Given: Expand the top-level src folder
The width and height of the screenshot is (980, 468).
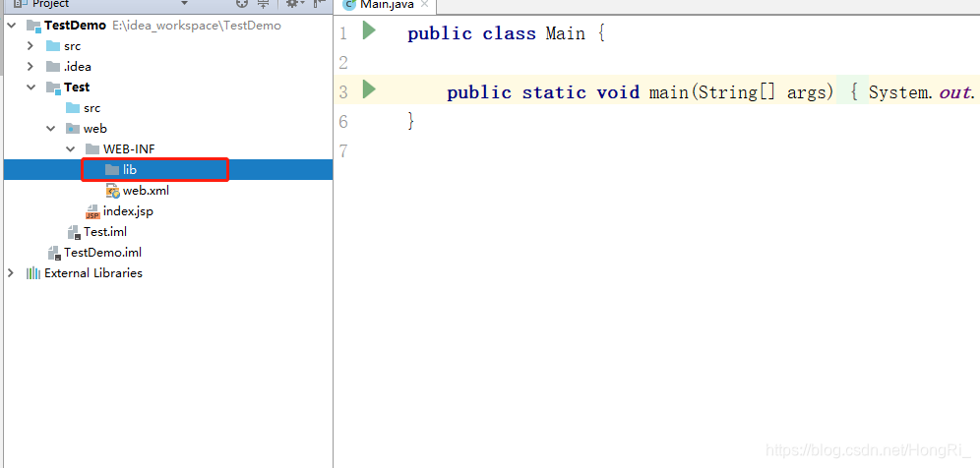Looking at the screenshot, I should (31, 46).
